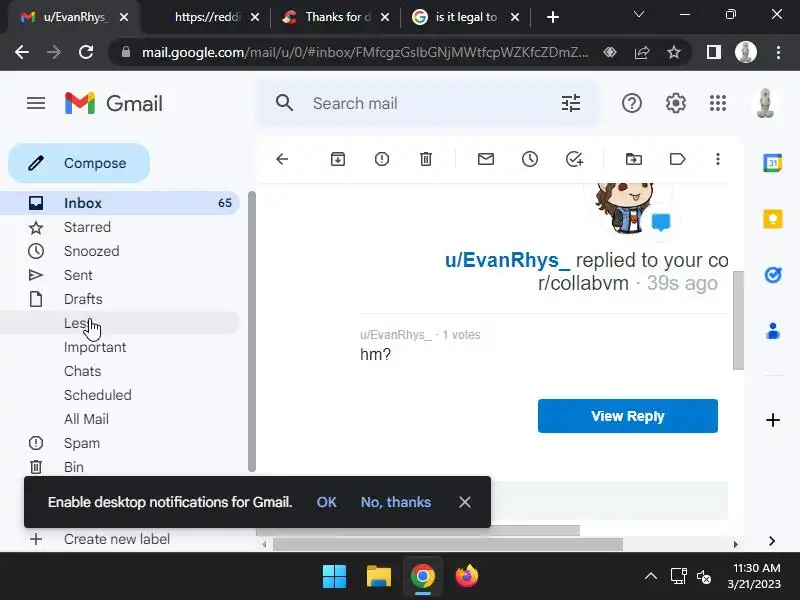Open the Sent folder
The width and height of the screenshot is (800, 600).
click(119, 275)
